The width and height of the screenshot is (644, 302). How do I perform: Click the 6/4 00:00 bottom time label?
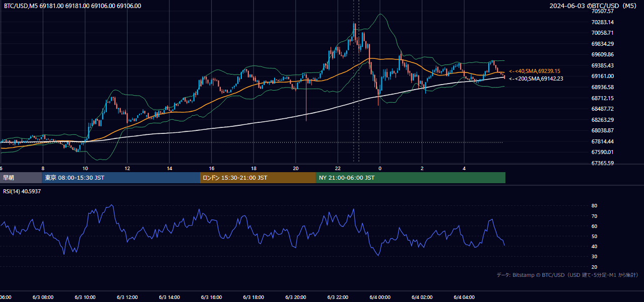coord(380,297)
